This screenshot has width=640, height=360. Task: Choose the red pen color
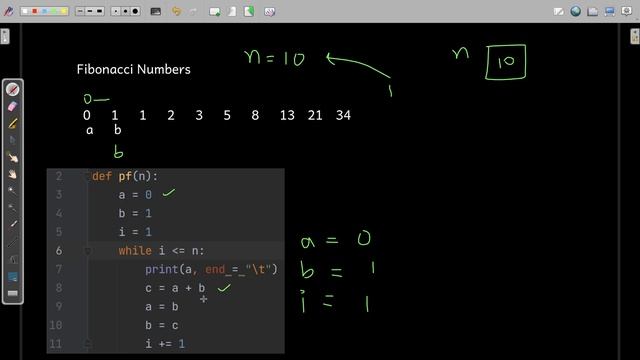coord(35,11)
